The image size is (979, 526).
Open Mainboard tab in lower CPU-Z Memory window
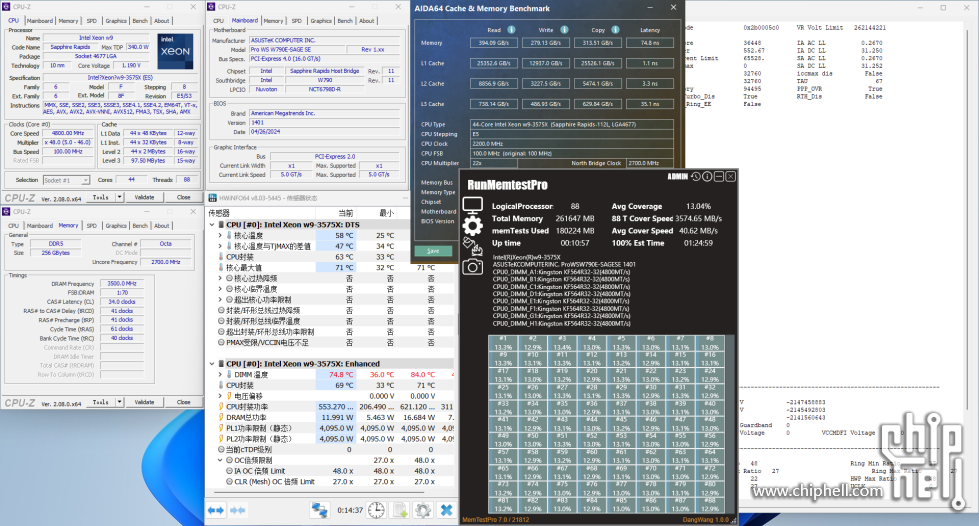(x=40, y=226)
